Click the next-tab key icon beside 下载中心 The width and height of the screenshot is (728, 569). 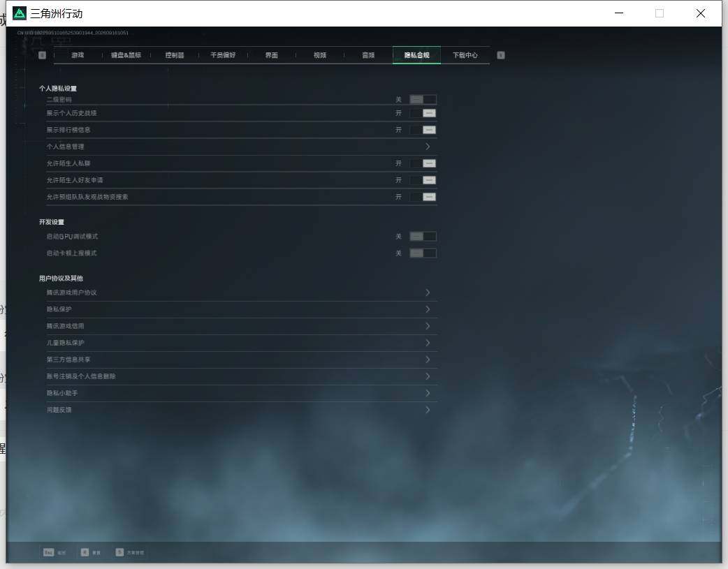(500, 55)
